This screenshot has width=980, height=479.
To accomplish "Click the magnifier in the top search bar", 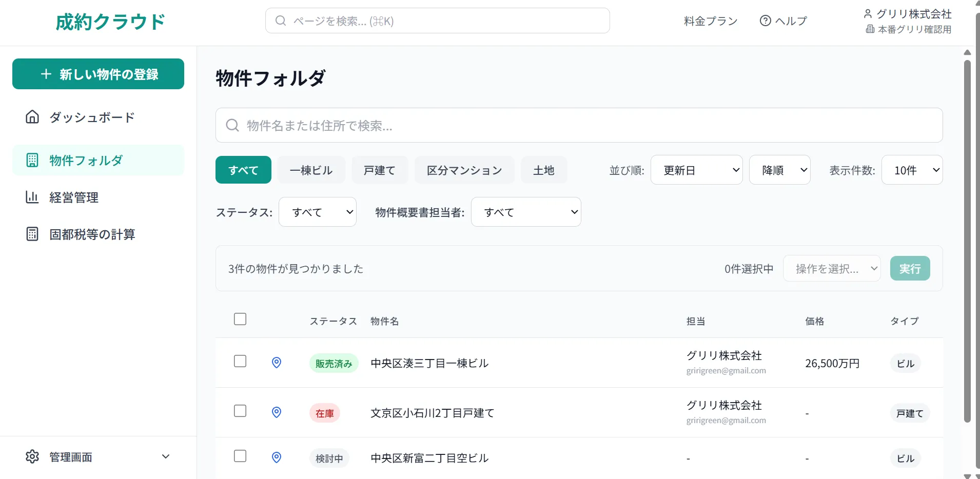I will (x=281, y=21).
